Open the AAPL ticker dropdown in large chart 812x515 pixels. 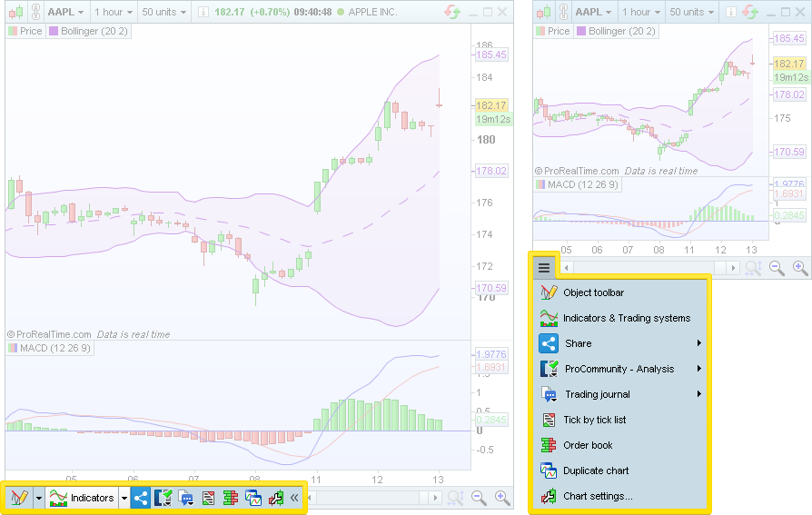65,12
